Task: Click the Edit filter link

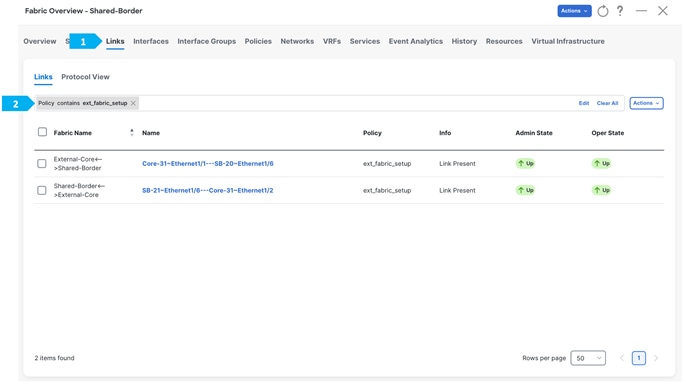Action: (584, 103)
